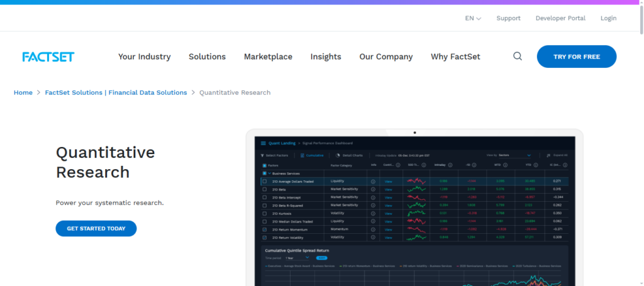The image size is (644, 286).
Task: Click info icon in 21D Beta Intercept row
Action: pos(373,197)
